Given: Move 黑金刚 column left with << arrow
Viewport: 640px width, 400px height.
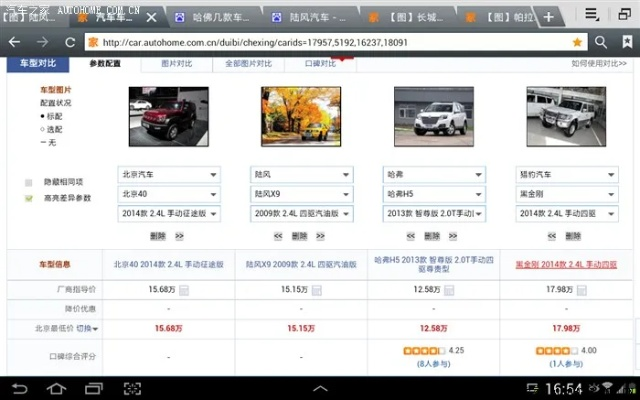Looking at the screenshot, I should click(552, 236).
